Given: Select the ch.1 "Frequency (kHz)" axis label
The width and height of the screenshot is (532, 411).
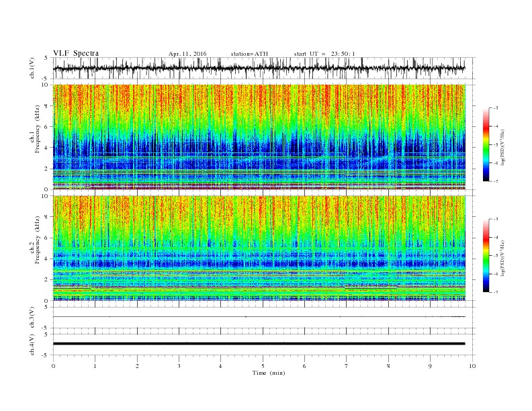Looking at the screenshot, I should pyautogui.click(x=38, y=129).
